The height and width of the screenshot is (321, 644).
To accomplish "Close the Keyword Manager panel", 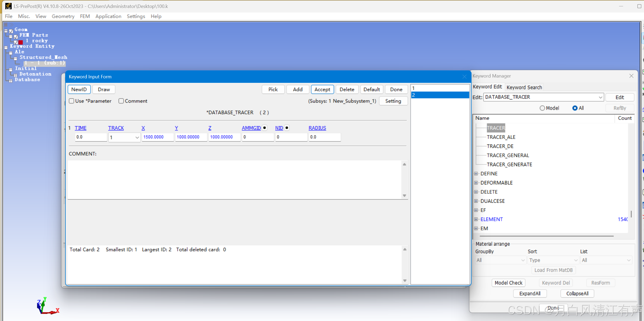I will pyautogui.click(x=631, y=76).
